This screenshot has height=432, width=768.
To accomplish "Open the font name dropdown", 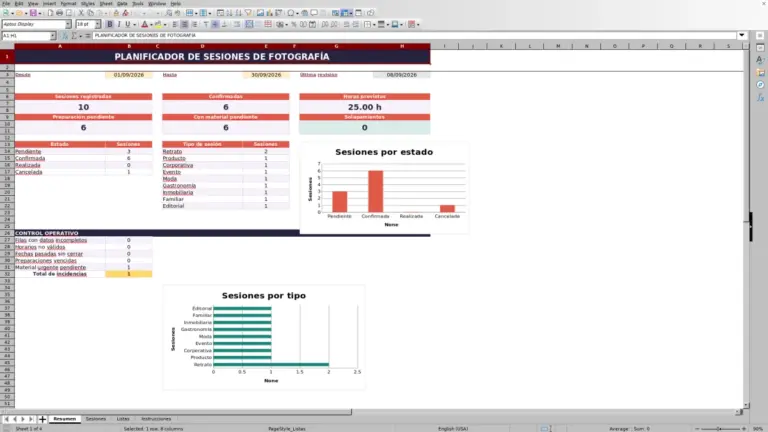I will point(68,24).
